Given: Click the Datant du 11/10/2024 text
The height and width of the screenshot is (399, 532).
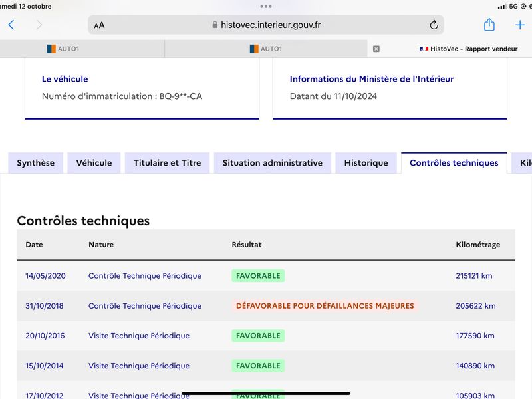Looking at the screenshot, I should click(x=333, y=96).
